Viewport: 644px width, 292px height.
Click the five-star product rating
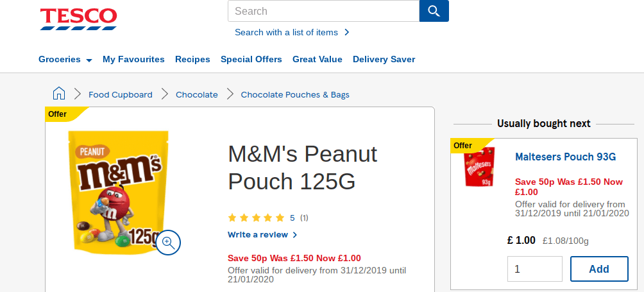pos(256,218)
